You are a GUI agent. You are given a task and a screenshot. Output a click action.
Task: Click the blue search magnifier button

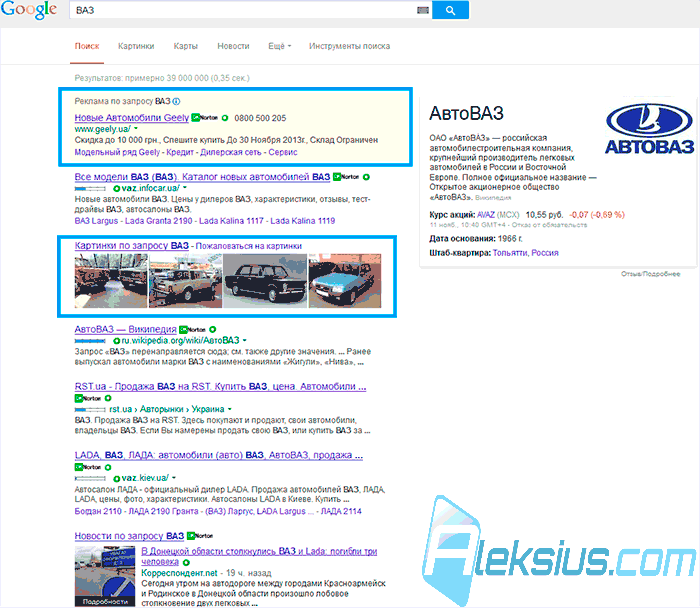click(x=450, y=10)
